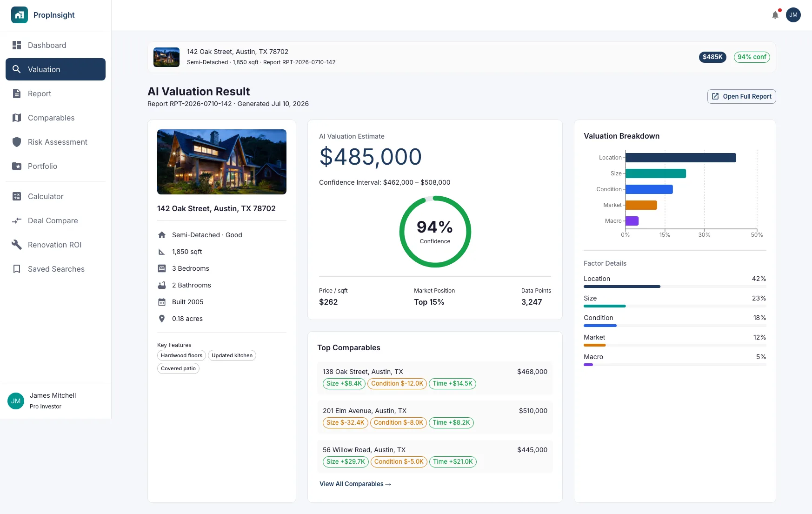Screen dimensions: 812x514
Task: Open 56 Willow Road comparable
Action: pyautogui.click(x=435, y=456)
